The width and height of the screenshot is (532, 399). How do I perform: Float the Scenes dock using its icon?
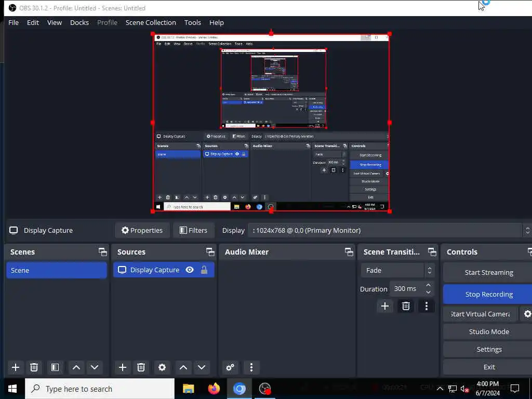(x=103, y=252)
